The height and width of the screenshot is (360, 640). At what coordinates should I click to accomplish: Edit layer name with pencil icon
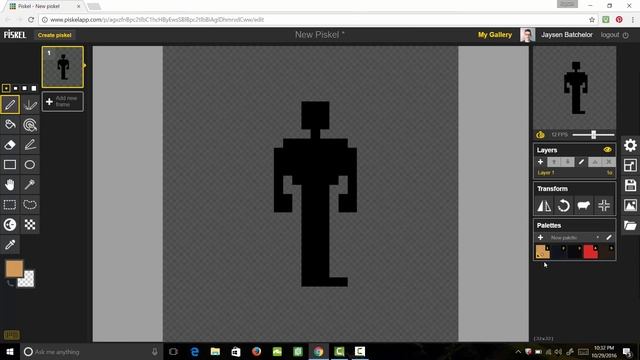click(581, 162)
